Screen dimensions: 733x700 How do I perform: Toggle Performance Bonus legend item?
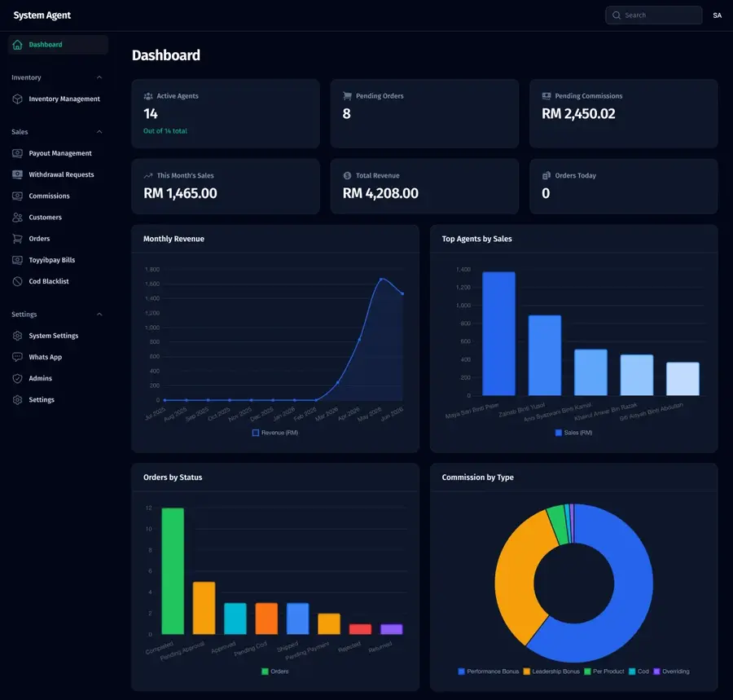pyautogui.click(x=489, y=671)
